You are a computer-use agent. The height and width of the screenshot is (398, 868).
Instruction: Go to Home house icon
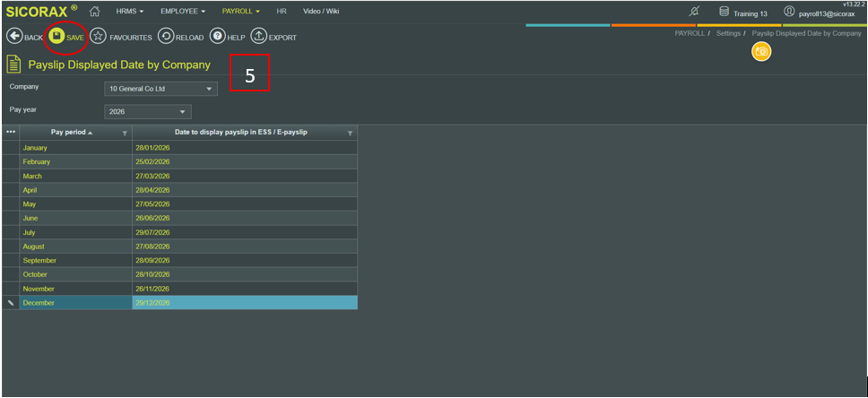(94, 12)
